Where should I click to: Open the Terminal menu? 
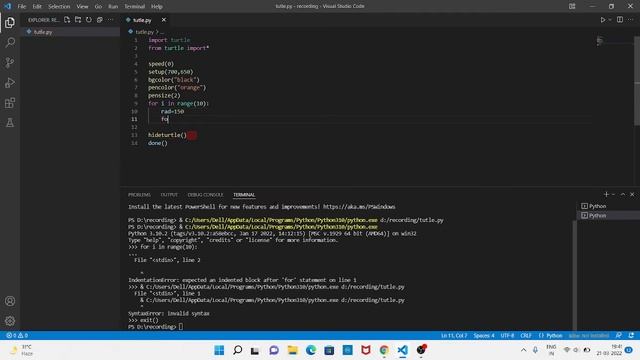135,7
